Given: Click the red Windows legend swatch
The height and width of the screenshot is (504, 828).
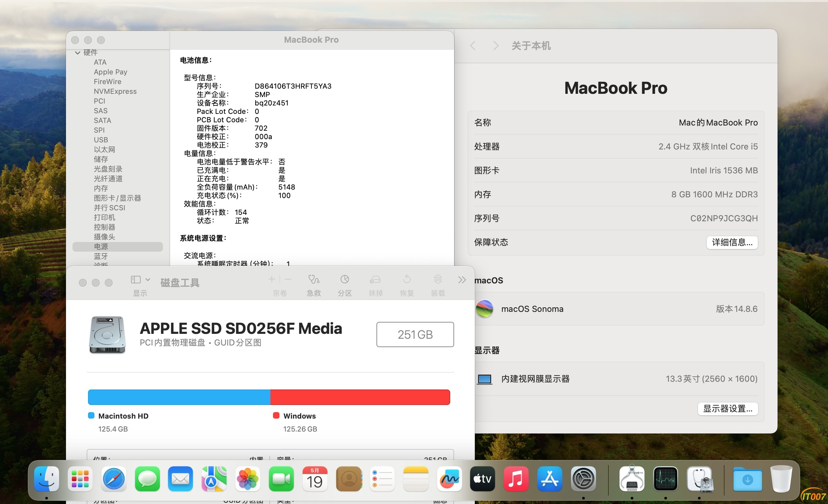Looking at the screenshot, I should click(276, 416).
